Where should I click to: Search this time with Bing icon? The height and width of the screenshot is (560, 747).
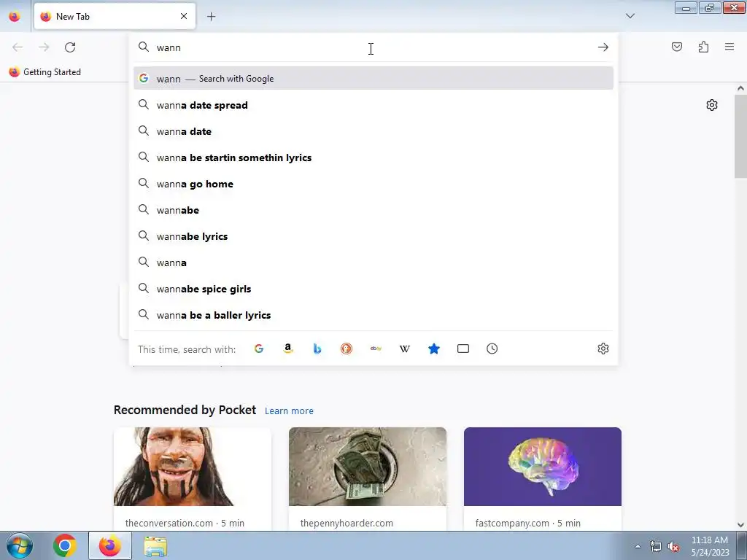(317, 349)
